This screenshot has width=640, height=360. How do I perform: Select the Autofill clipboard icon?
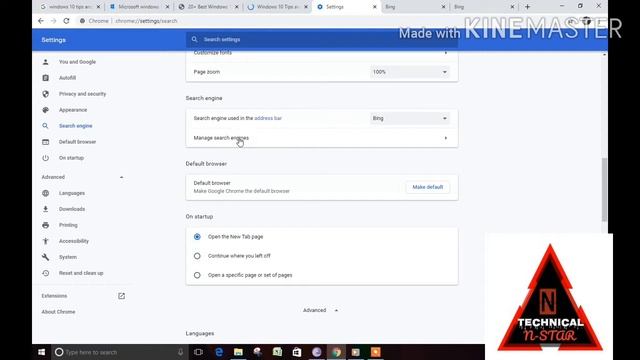(x=45, y=78)
